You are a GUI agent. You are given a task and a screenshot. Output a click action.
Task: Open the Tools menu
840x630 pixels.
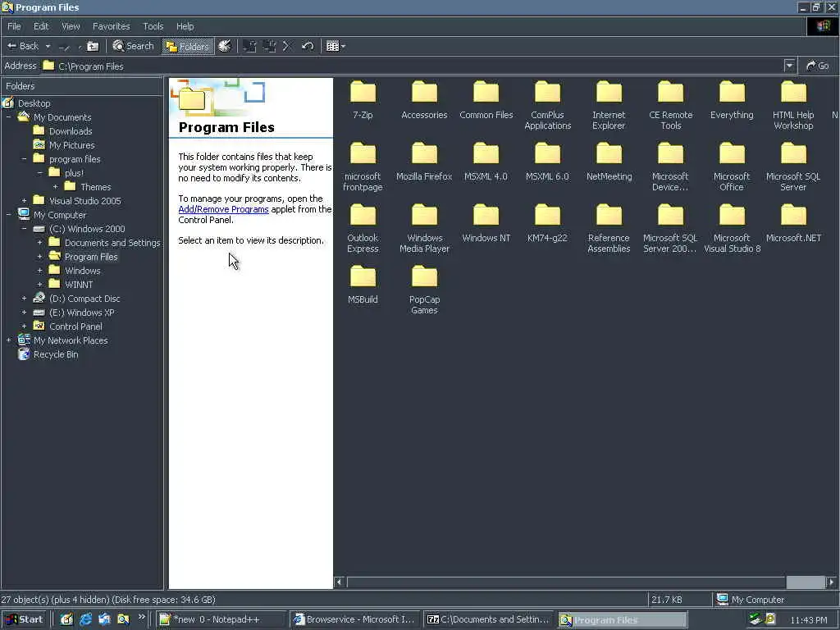(153, 26)
